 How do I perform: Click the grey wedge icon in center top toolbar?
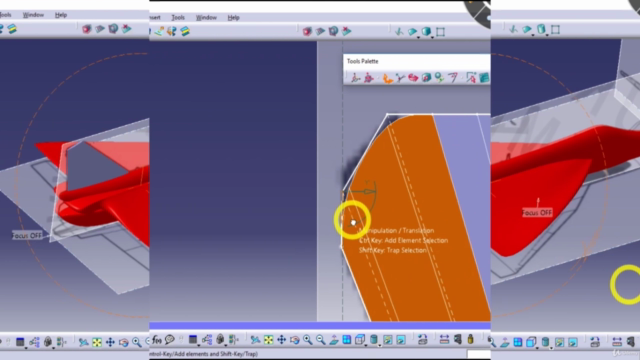[320, 31]
